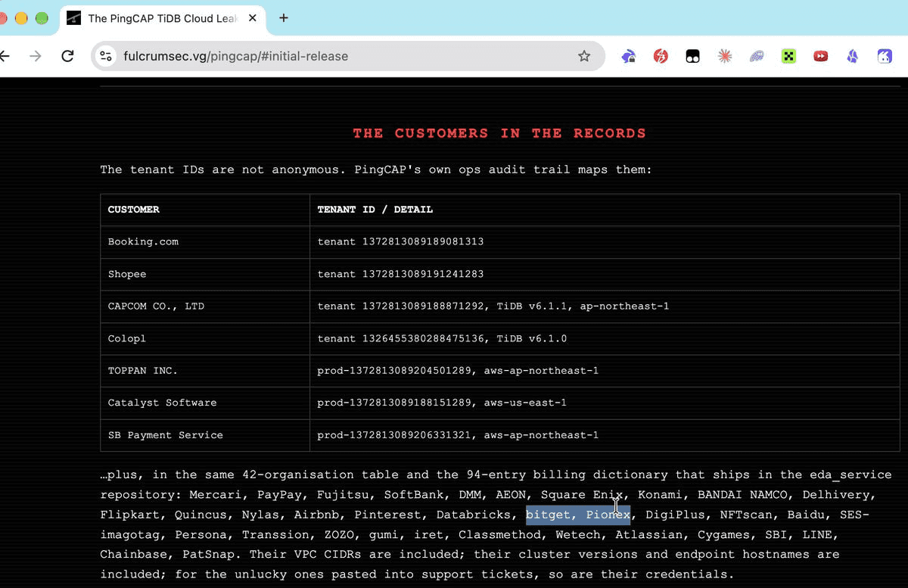Click the Colopl customer cell
This screenshot has height=588, width=908.
(x=205, y=338)
